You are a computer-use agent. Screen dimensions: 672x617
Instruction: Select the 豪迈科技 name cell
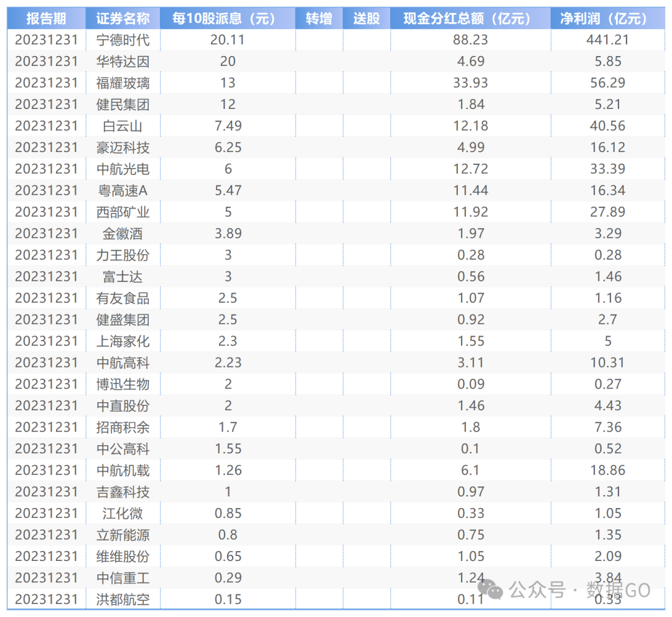tap(123, 148)
